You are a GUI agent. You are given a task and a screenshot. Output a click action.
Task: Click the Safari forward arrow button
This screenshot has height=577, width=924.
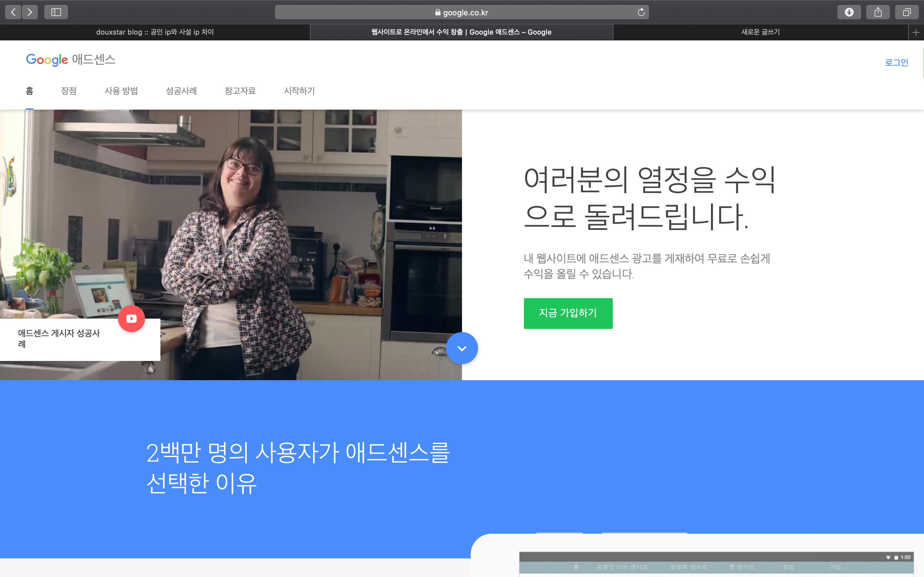(x=30, y=12)
